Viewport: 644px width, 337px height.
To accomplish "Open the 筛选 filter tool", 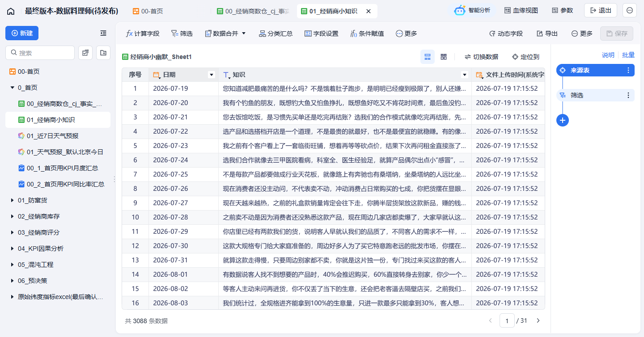I will click(182, 34).
